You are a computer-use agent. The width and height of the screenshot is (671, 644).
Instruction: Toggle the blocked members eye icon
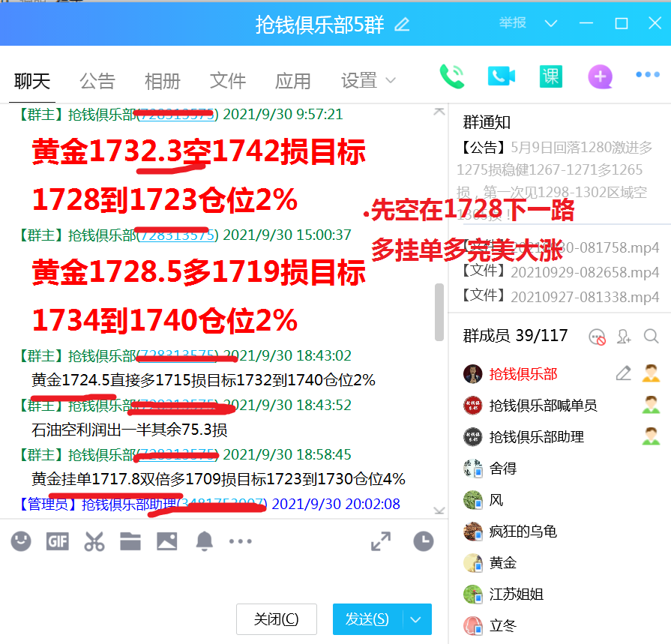coord(598,337)
